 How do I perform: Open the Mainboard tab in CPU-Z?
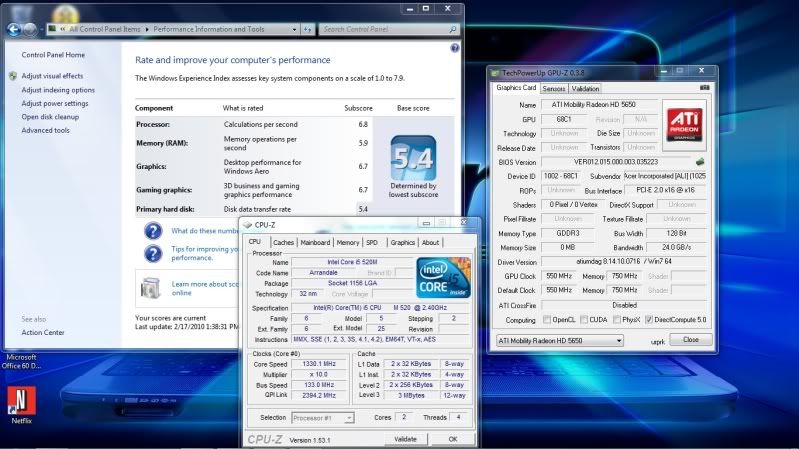tap(315, 242)
